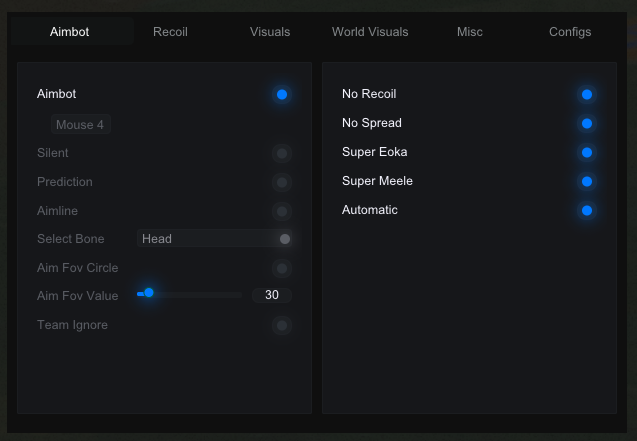The height and width of the screenshot is (441, 637).
Task: Click the Aim Fov Value slider handle
Action: click(149, 293)
